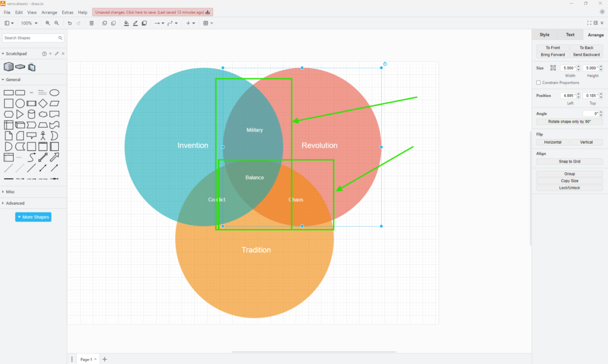Open the Extras menu

(x=68, y=12)
